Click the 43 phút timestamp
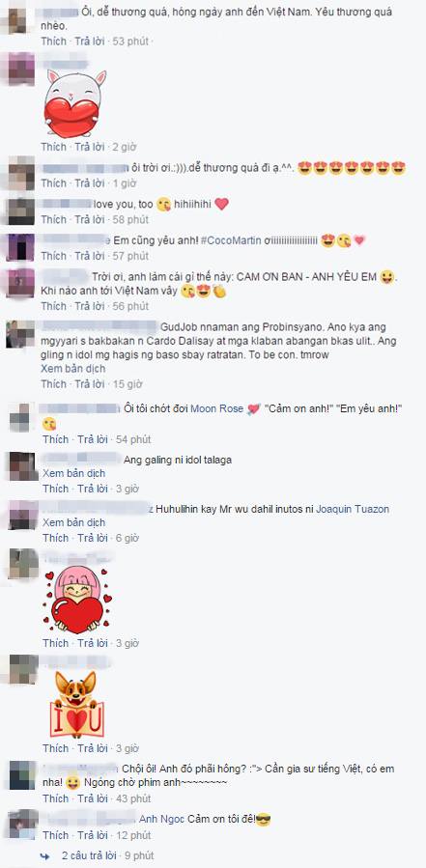The height and width of the screenshot is (868, 426). point(132,798)
